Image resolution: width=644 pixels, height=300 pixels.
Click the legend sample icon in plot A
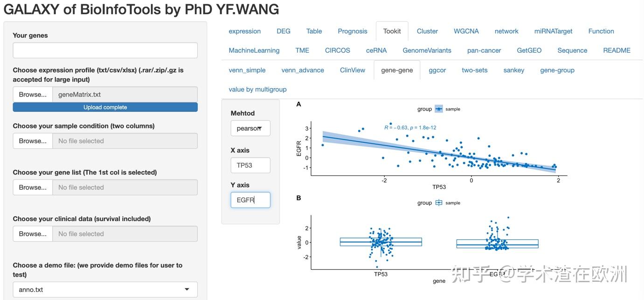click(439, 109)
